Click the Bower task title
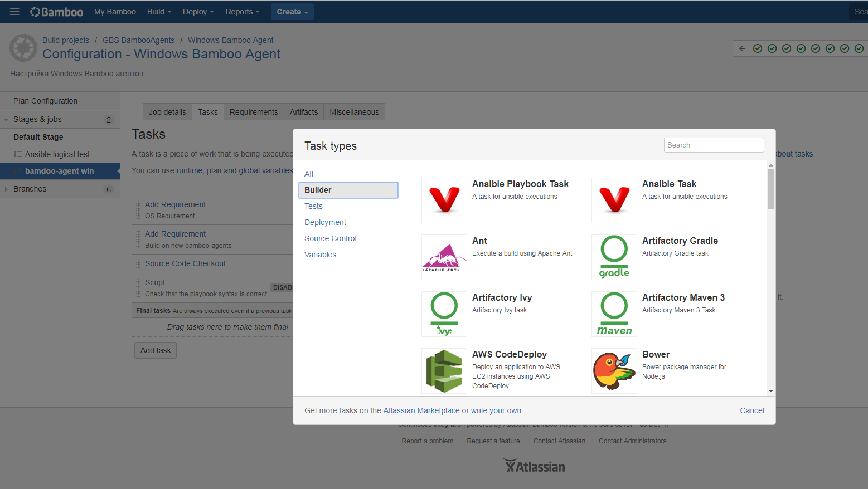The height and width of the screenshot is (489, 868). pos(656,354)
